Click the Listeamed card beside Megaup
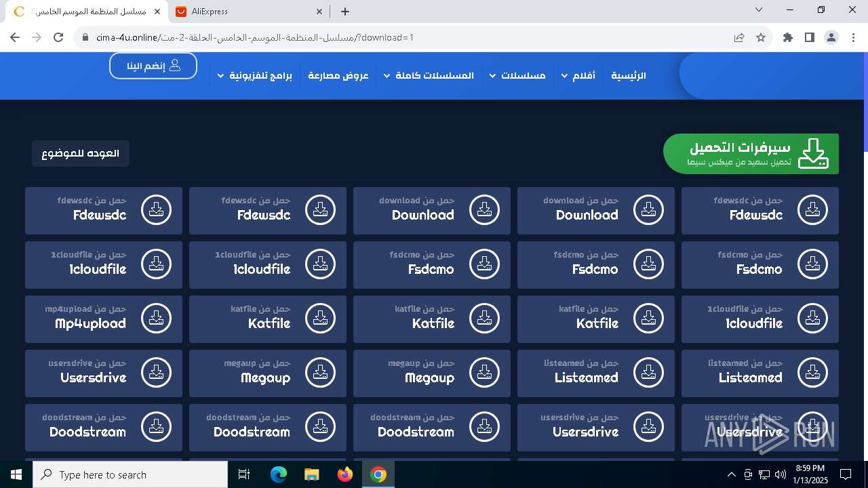The height and width of the screenshot is (488, 868). pos(596,373)
